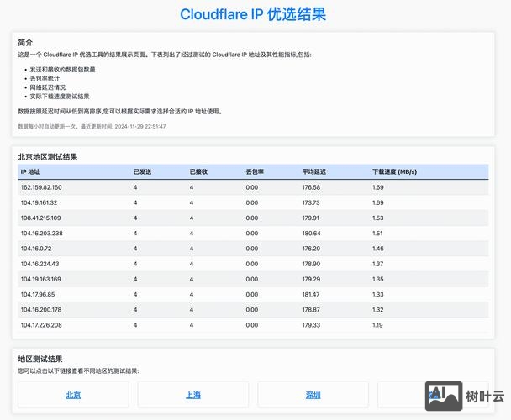This screenshot has height=420, width=511.
Task: Select IP address 104.19.161.32
Action: click(40, 202)
